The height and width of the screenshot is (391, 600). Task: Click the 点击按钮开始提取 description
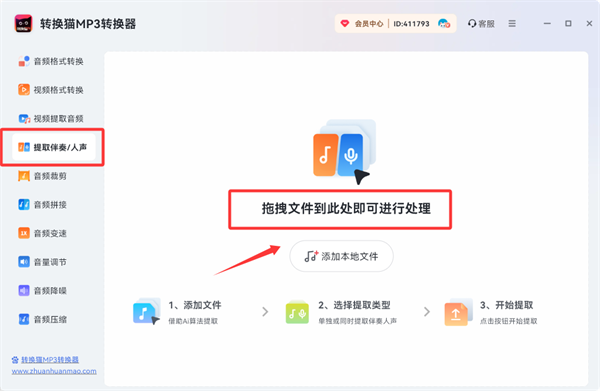pos(509,321)
